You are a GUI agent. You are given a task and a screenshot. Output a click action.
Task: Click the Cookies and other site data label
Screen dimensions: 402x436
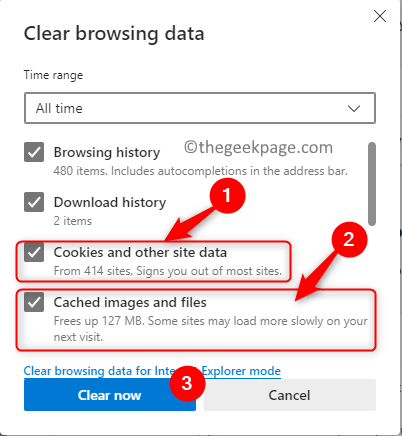click(x=140, y=252)
